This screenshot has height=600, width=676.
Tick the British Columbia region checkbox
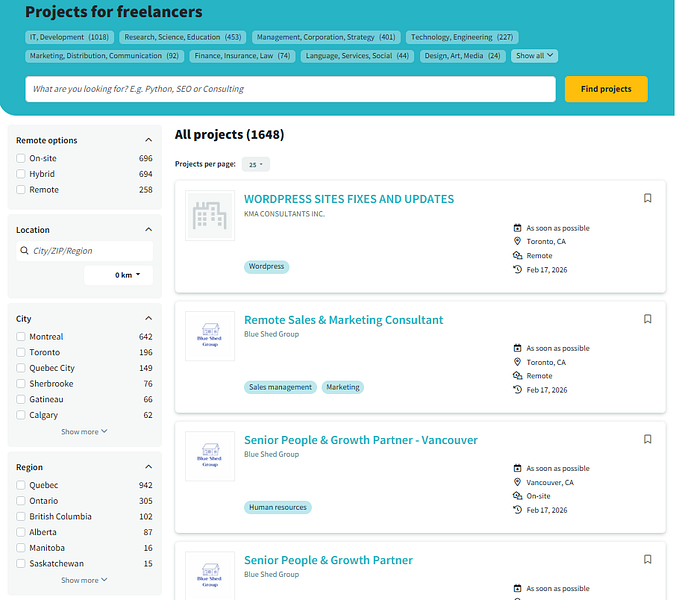pos(21,516)
